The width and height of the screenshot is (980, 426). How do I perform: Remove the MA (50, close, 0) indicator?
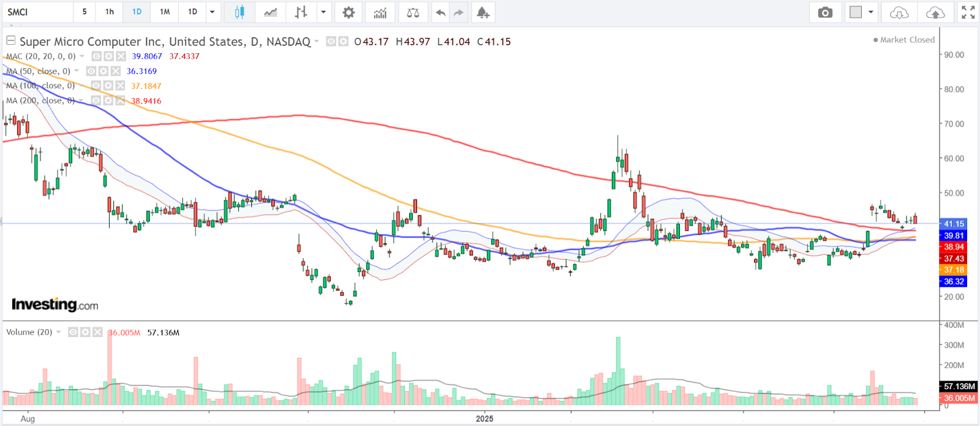(115, 71)
